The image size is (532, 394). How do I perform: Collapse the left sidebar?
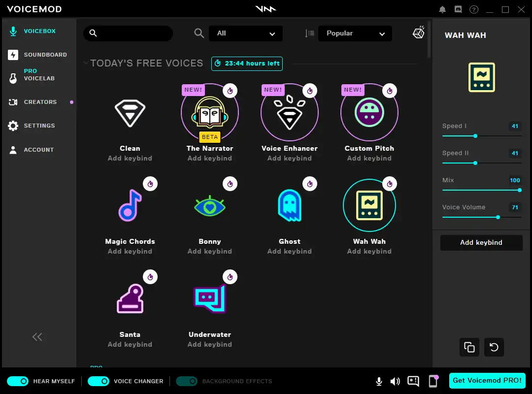tap(37, 337)
